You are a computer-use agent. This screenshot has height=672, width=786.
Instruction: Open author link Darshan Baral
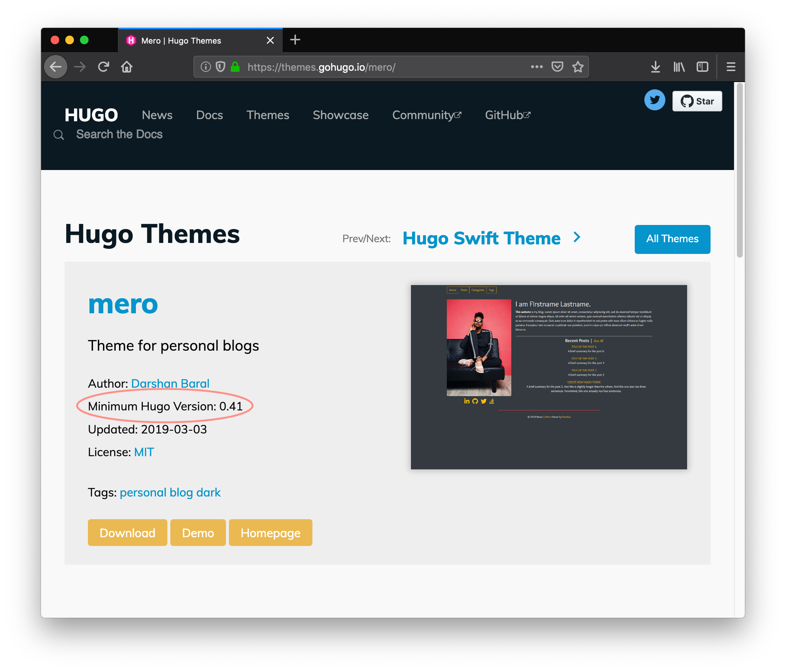click(170, 384)
